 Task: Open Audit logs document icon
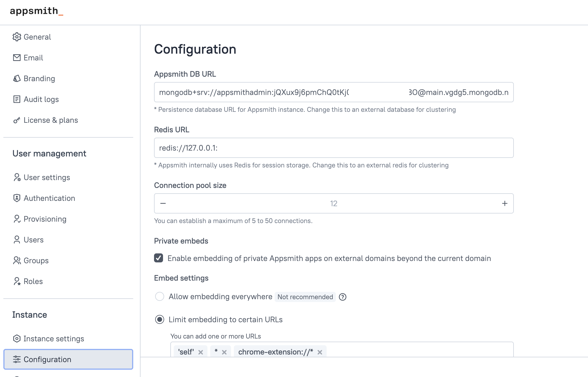click(x=17, y=99)
